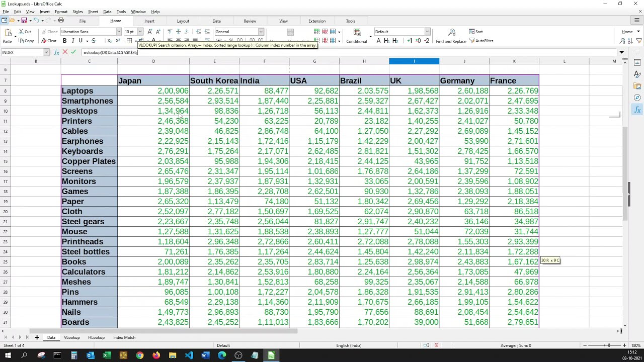
Task: Accept formula with green checkmark
Action: pos(73,52)
